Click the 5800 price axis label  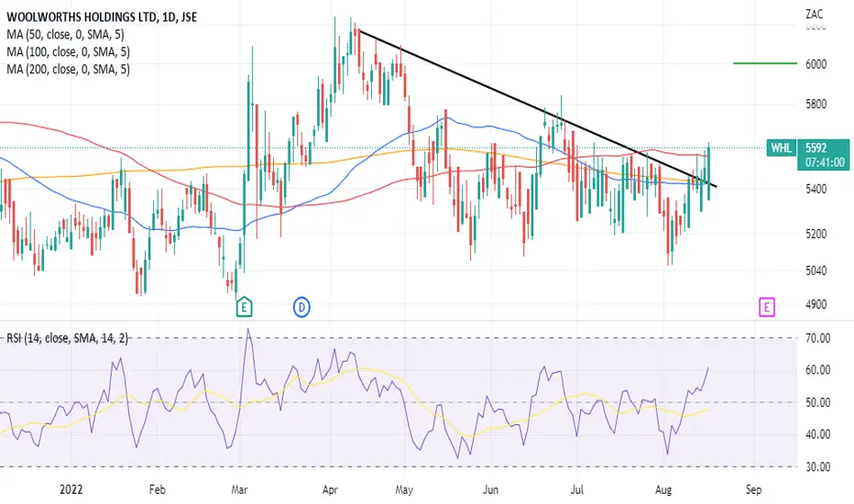click(816, 104)
